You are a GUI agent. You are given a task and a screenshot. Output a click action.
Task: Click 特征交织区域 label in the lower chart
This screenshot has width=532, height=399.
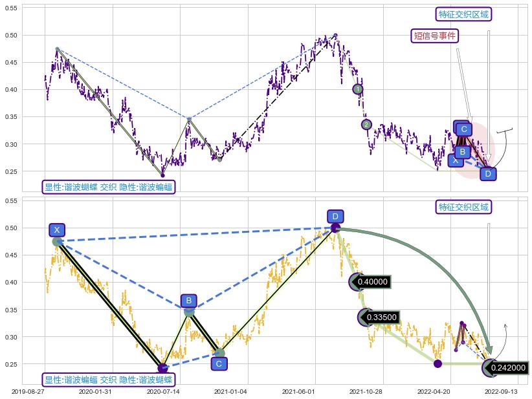463,207
